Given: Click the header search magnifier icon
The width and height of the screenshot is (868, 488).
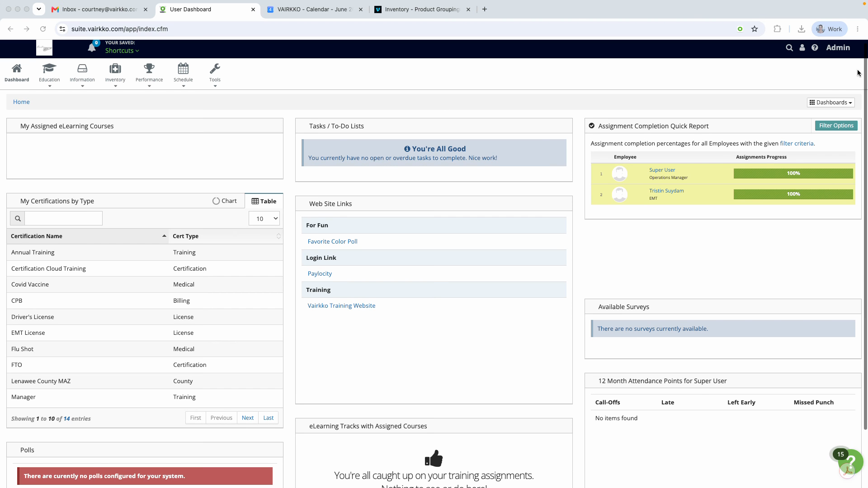Looking at the screenshot, I should tap(789, 47).
